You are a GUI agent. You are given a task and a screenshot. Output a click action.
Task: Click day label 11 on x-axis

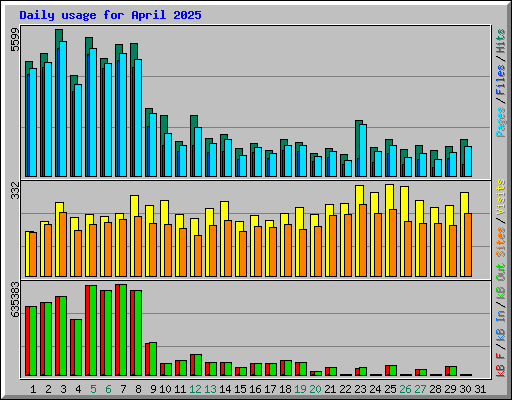(x=180, y=389)
